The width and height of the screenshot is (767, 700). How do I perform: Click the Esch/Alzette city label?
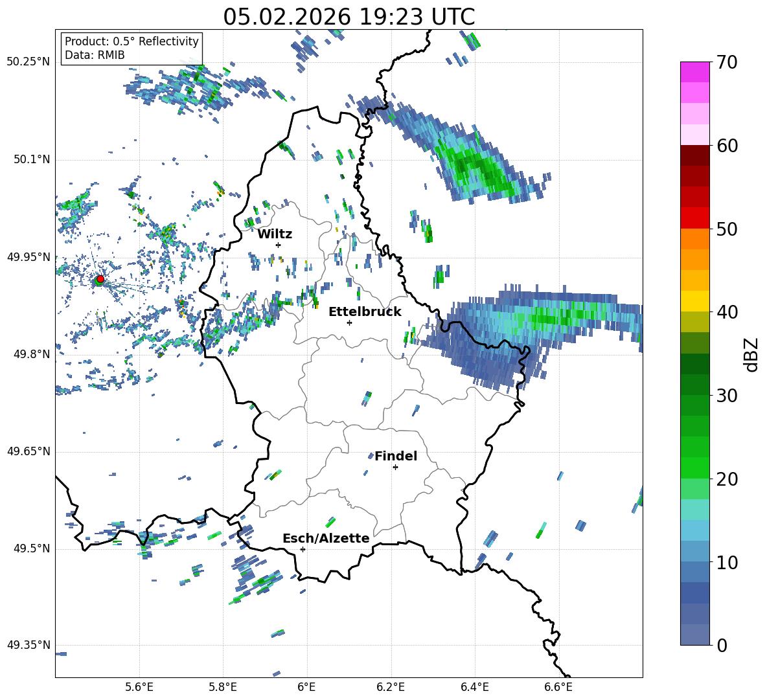pos(326,538)
